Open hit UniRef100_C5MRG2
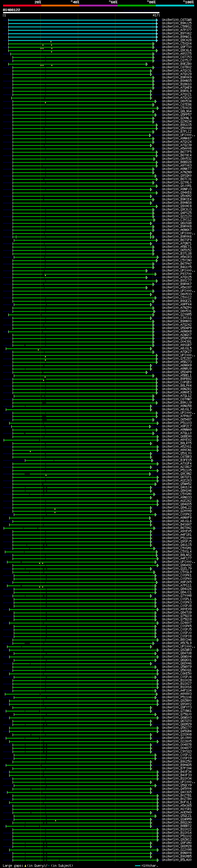Image resolution: width=197 pixels, height=868 pixels. pyautogui.click(x=177, y=26)
